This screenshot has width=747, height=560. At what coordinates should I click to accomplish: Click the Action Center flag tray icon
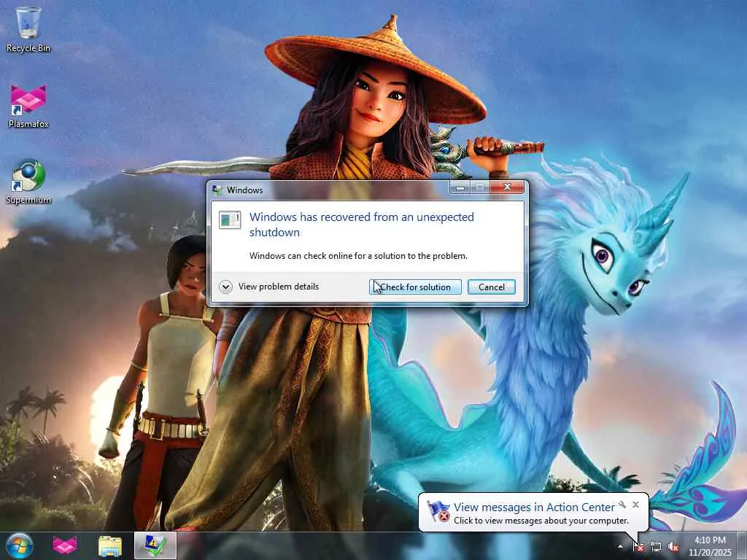(638, 547)
